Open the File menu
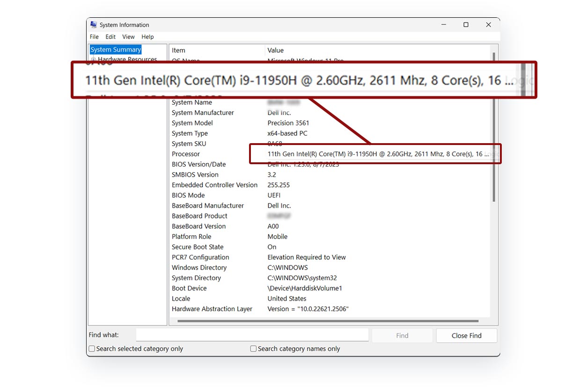This screenshot has width=565, height=392. coord(94,37)
